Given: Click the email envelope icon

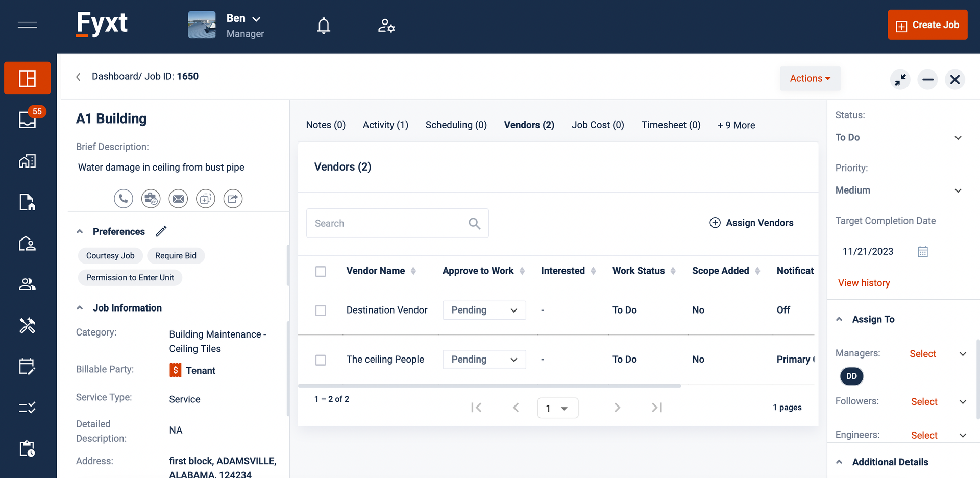Looking at the screenshot, I should (178, 199).
